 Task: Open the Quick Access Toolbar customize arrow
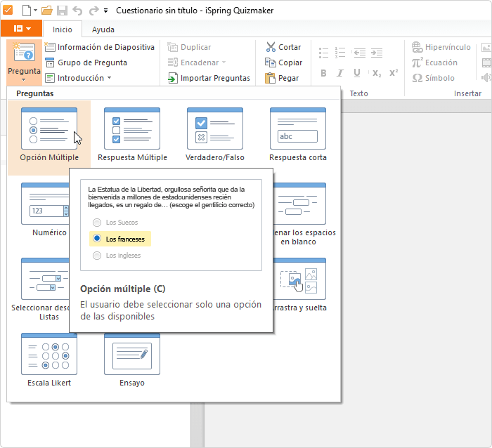point(105,11)
